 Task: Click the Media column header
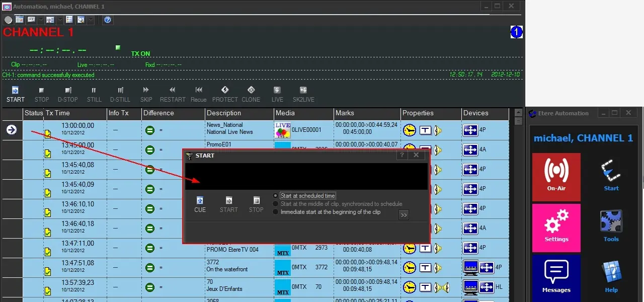pyautogui.click(x=285, y=113)
